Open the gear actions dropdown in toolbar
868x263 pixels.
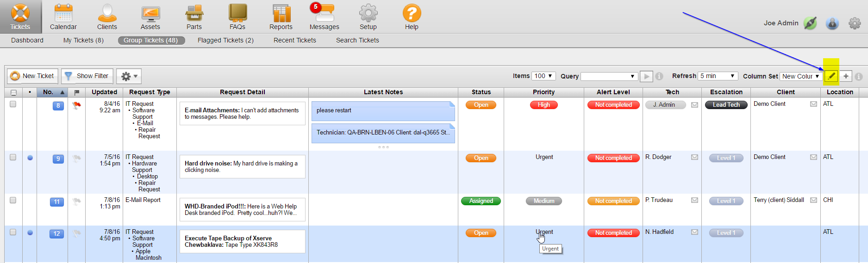point(129,76)
